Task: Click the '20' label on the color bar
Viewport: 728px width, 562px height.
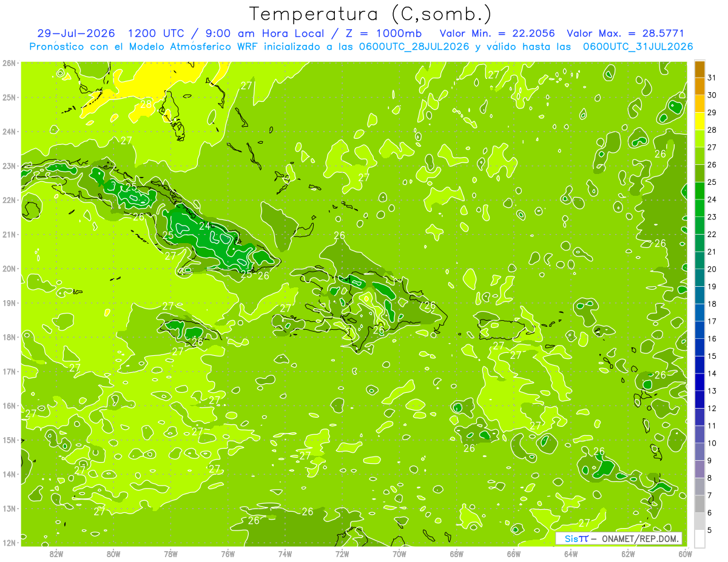Action: pos(712,269)
